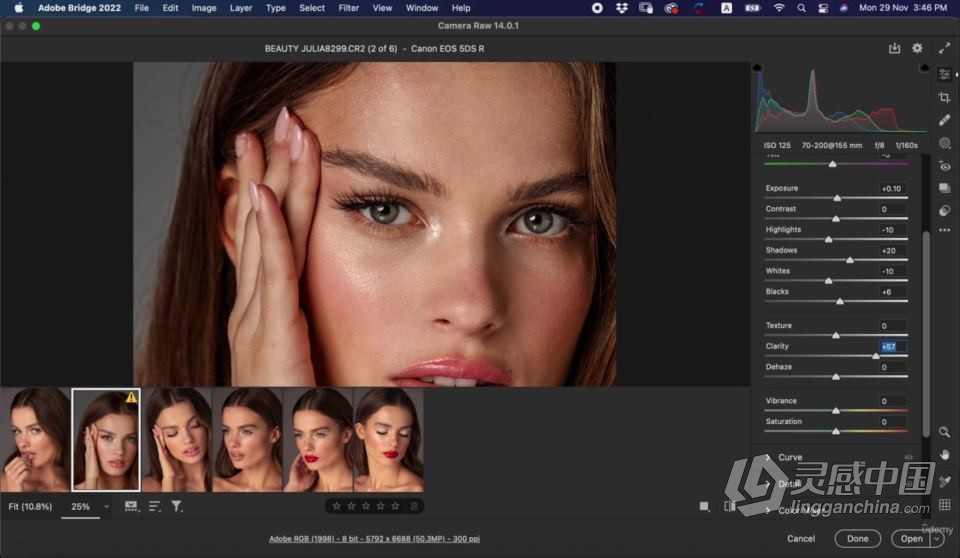960x558 pixels.
Task: Toggle the color sampler eyedropper tool
Action: tap(945, 481)
